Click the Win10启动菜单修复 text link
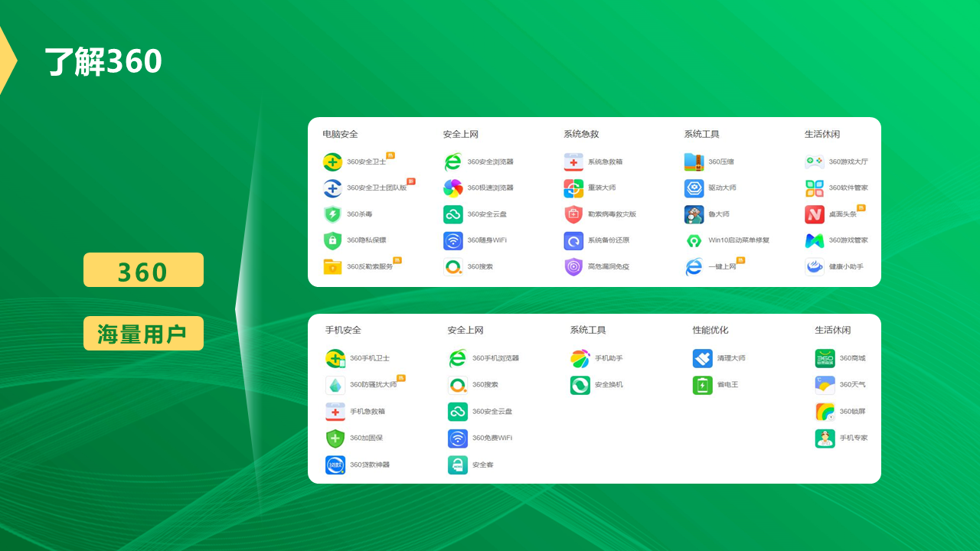 tap(738, 240)
